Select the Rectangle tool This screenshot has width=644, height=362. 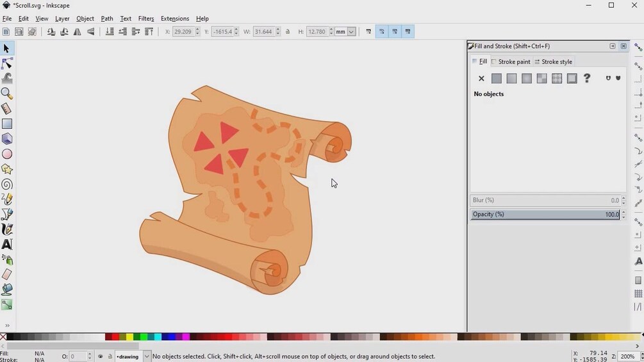pos(6,124)
